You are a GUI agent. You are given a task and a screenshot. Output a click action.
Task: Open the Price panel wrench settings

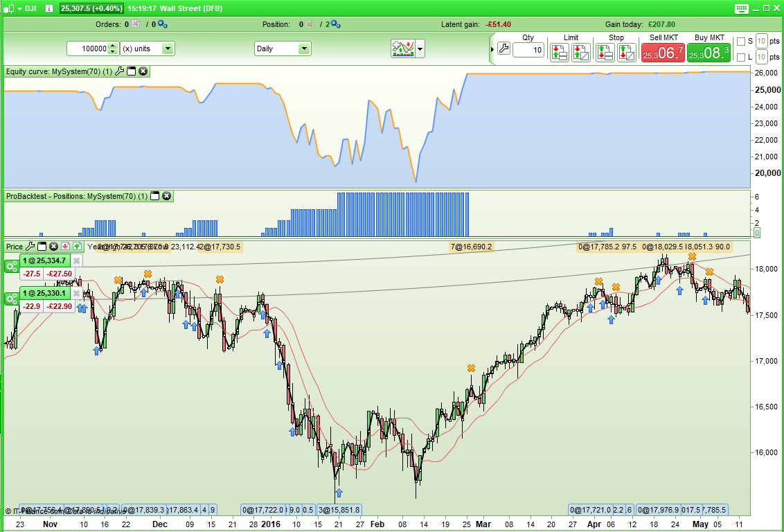pyautogui.click(x=30, y=246)
